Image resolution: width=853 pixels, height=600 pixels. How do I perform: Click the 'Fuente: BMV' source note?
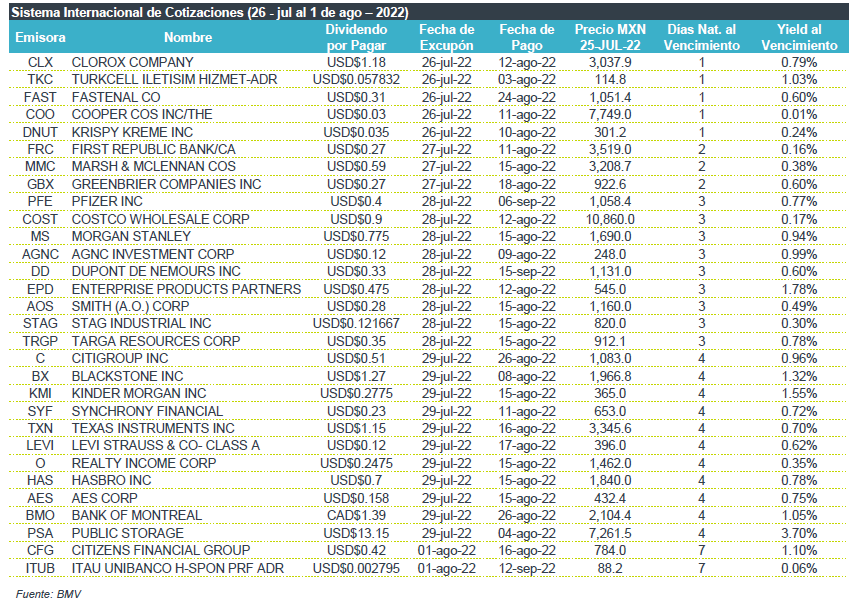click(x=48, y=594)
